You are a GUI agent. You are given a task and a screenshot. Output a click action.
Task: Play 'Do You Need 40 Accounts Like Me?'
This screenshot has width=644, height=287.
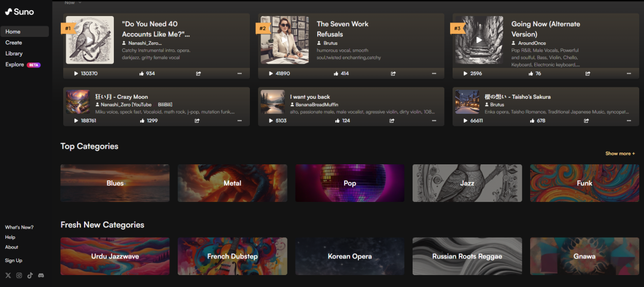coord(89,40)
